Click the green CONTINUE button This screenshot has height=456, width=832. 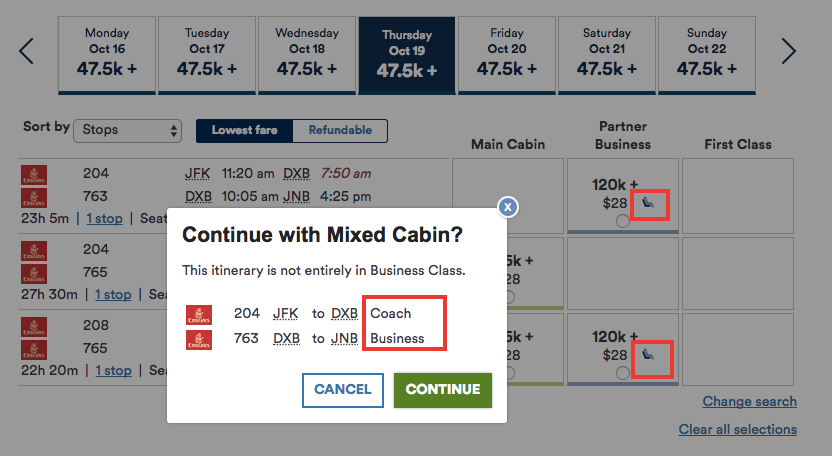pos(443,390)
